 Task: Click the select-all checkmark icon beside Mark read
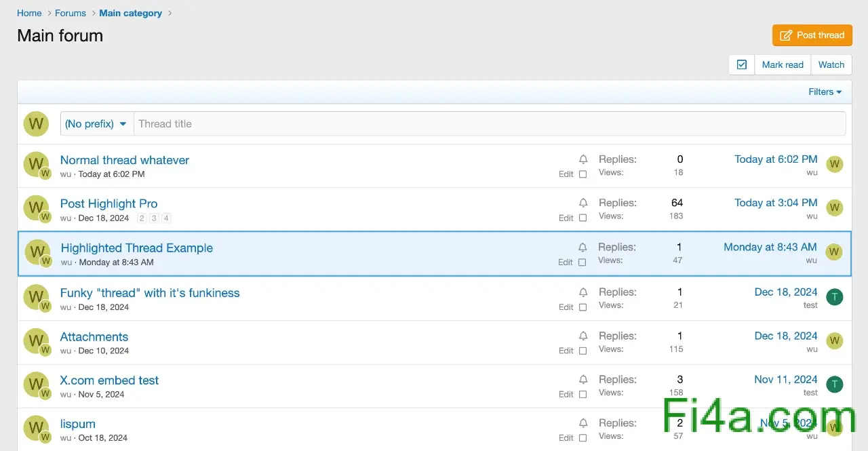click(741, 65)
